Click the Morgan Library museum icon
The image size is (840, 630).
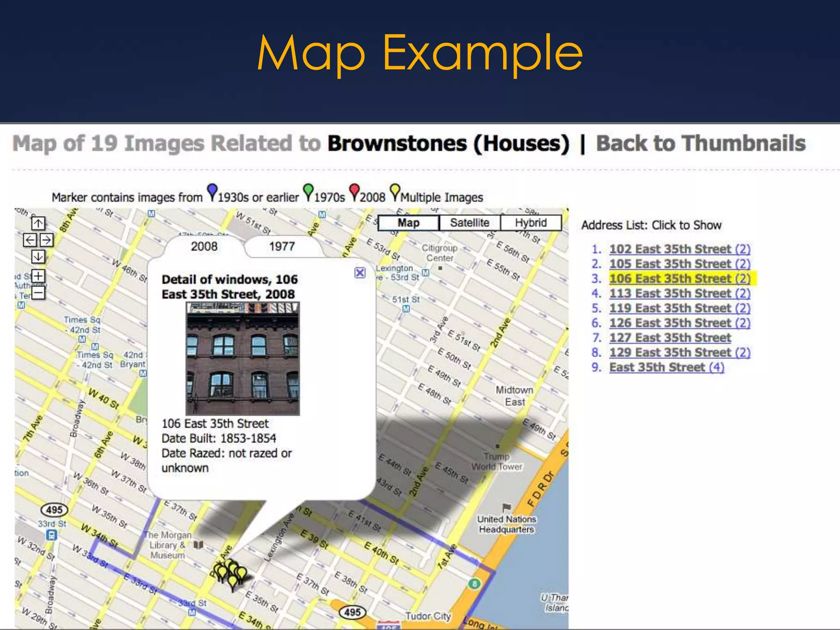[x=199, y=545]
